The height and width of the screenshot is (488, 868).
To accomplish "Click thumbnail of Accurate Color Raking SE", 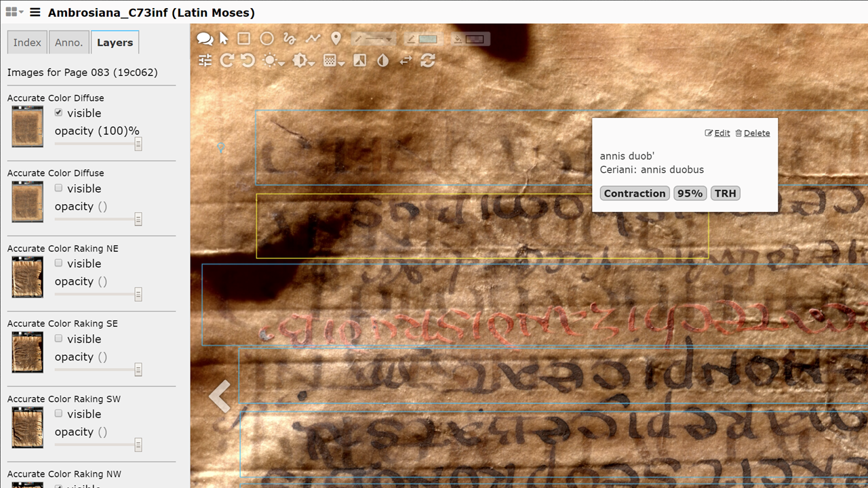I will click(27, 352).
